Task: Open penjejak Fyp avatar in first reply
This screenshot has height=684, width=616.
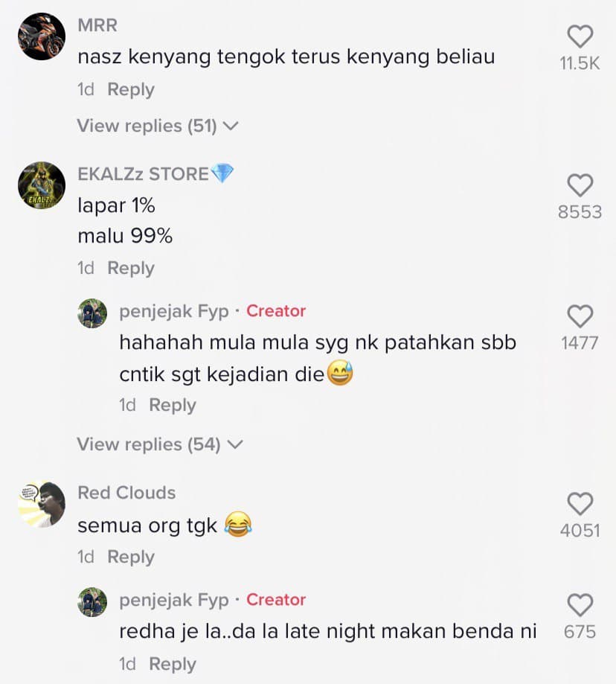Action: tap(92, 313)
